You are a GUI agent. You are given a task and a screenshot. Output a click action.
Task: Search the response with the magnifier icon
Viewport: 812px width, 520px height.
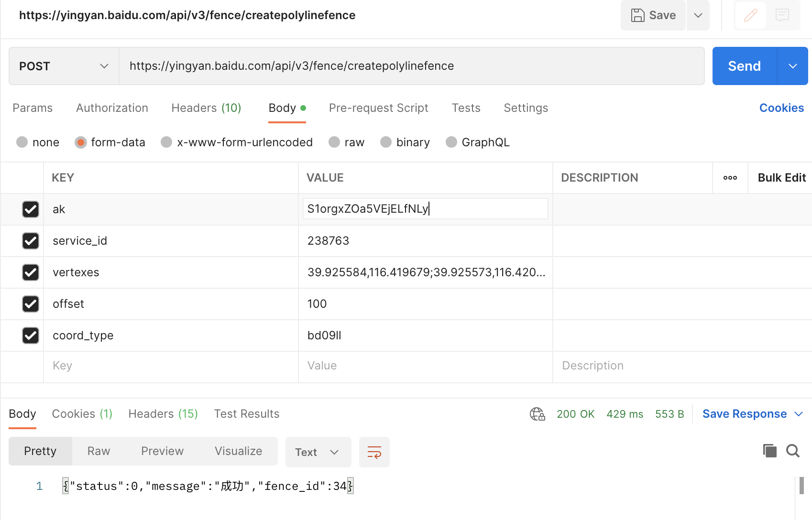pos(792,451)
